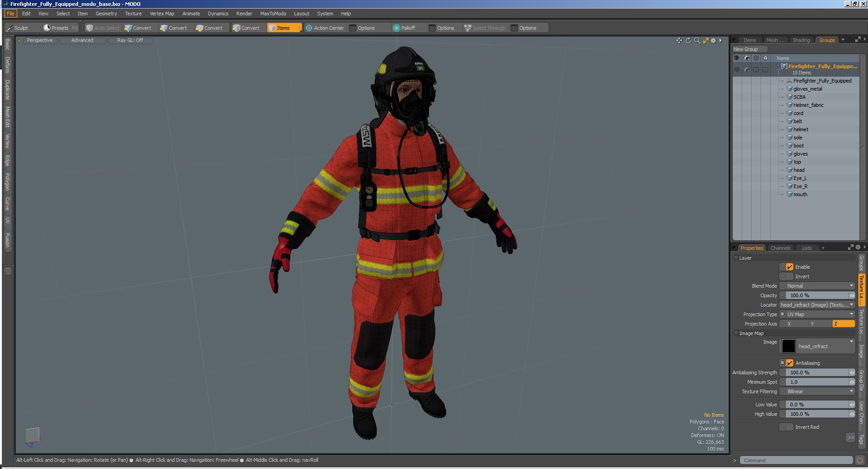Image resolution: width=868 pixels, height=469 pixels.
Task: Open the Blend Mode dropdown
Action: (820, 286)
